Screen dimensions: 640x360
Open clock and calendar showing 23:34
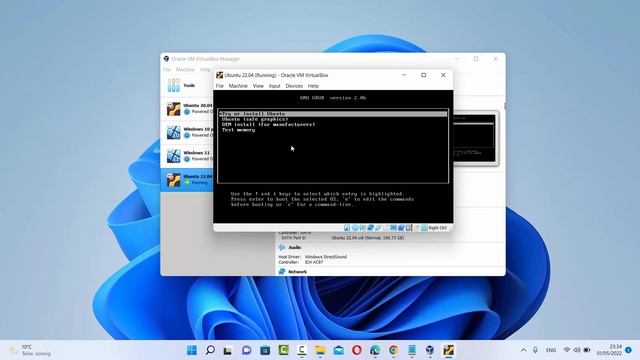point(609,350)
